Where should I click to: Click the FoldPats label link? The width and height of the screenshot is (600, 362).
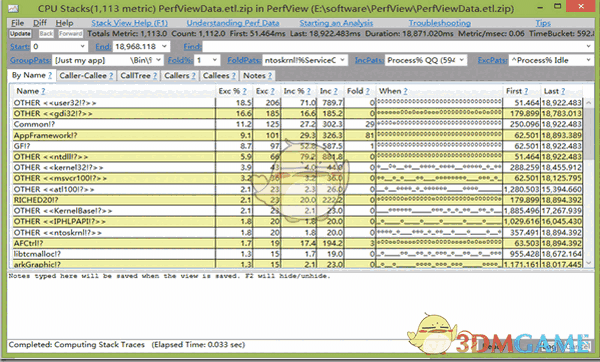[x=244, y=60]
